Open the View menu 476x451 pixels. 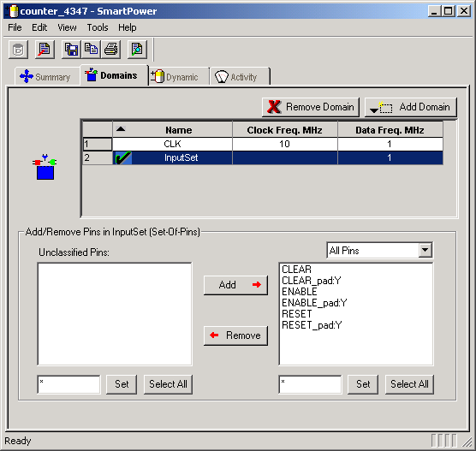point(67,27)
